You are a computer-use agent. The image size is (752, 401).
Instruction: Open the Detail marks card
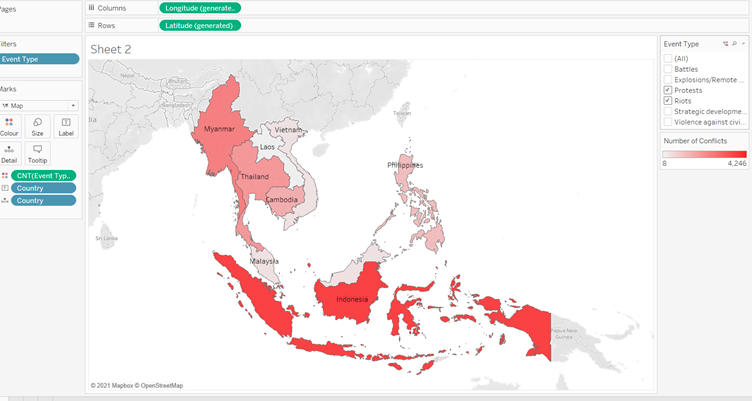pyautogui.click(x=9, y=154)
